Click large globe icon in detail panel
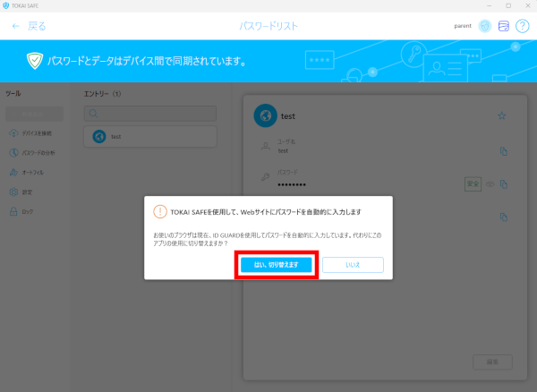537x392 pixels. coord(266,115)
